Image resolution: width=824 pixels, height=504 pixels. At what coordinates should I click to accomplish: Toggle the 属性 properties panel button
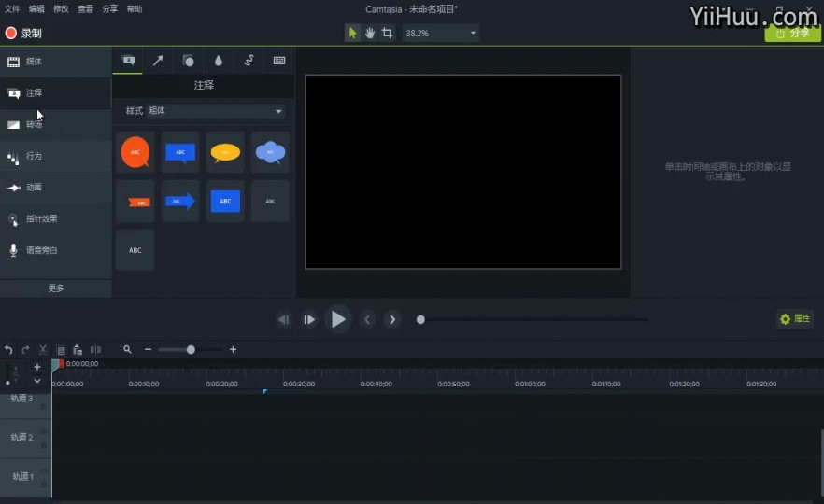[x=795, y=318]
